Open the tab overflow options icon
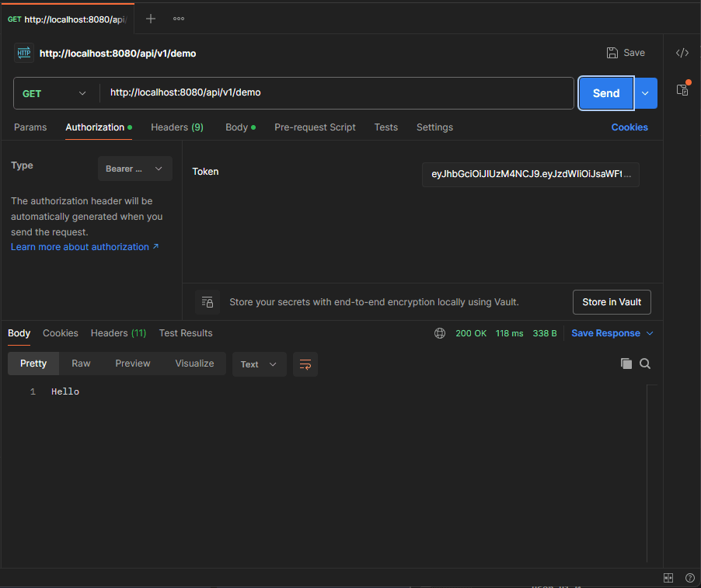The width and height of the screenshot is (701, 588). point(179,19)
